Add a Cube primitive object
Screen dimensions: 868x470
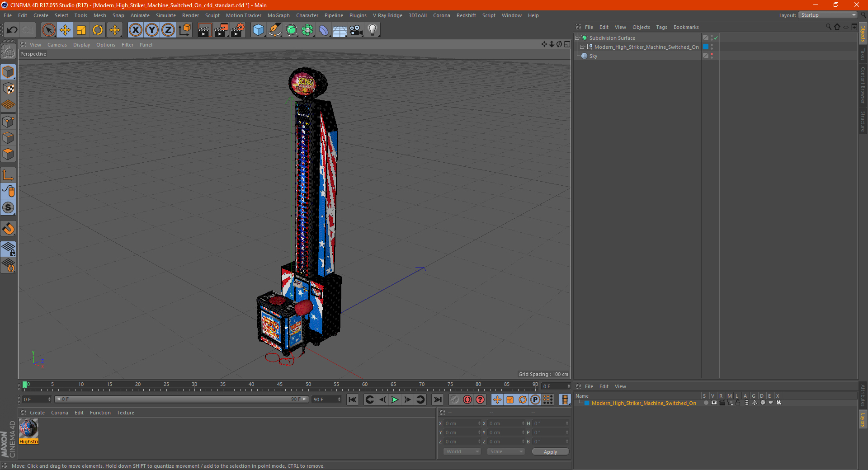pyautogui.click(x=258, y=30)
